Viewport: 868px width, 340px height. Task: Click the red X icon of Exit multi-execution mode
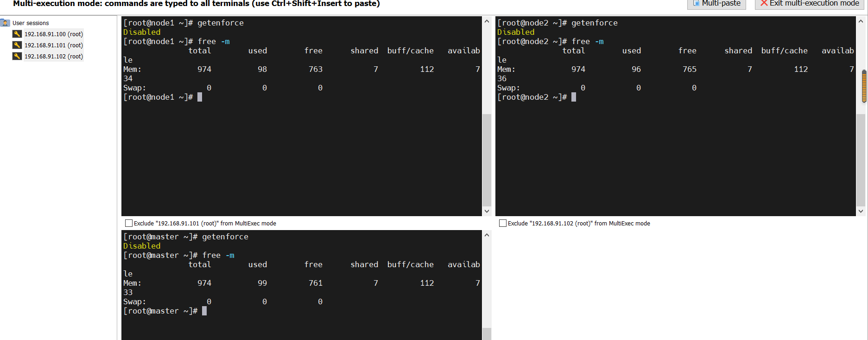pyautogui.click(x=764, y=3)
